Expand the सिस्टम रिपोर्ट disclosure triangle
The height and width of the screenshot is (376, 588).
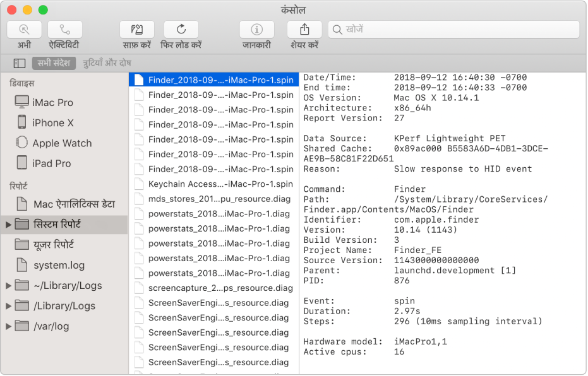(8, 225)
